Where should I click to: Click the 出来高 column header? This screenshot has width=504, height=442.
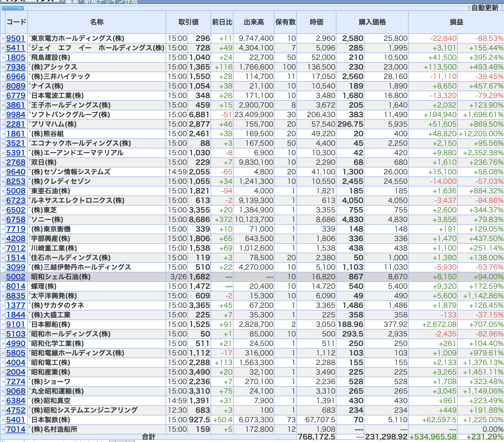(254, 22)
